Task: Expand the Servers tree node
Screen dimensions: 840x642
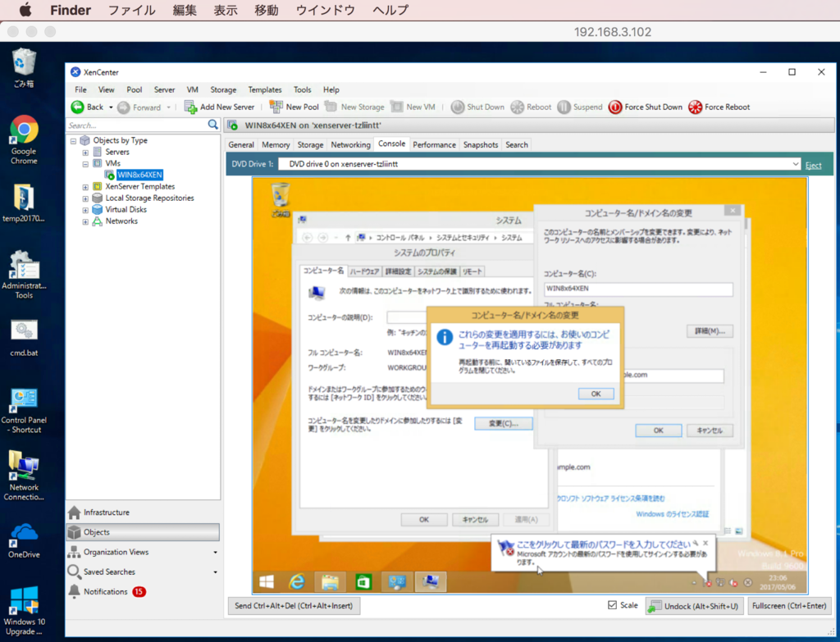Action: pyautogui.click(x=85, y=153)
